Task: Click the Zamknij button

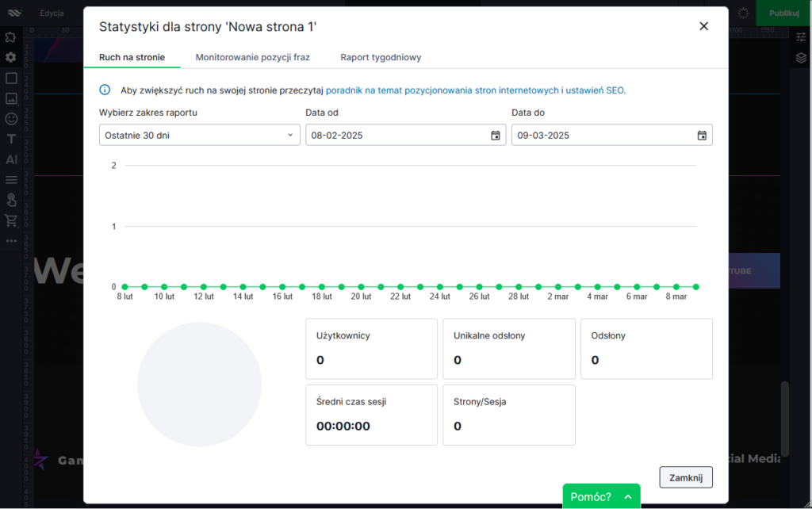Action: point(686,477)
